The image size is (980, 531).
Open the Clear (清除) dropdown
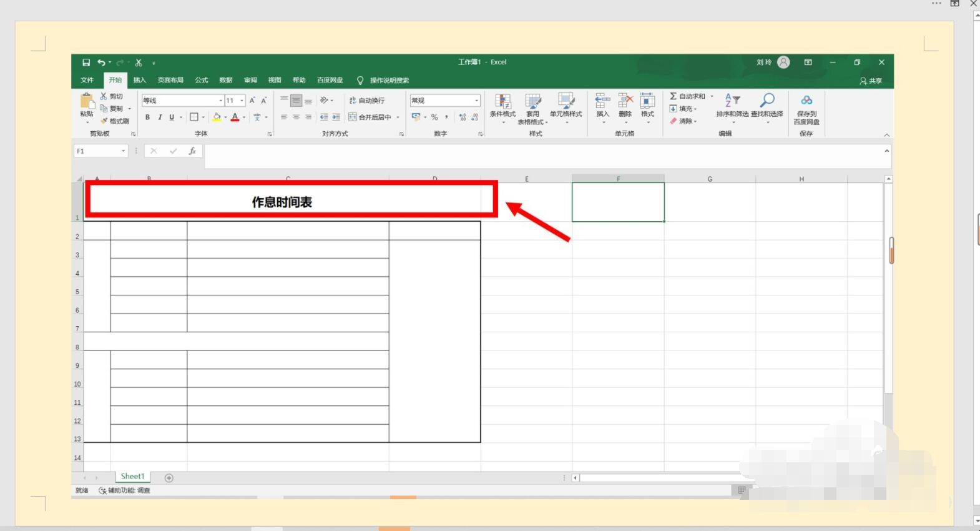(x=683, y=121)
